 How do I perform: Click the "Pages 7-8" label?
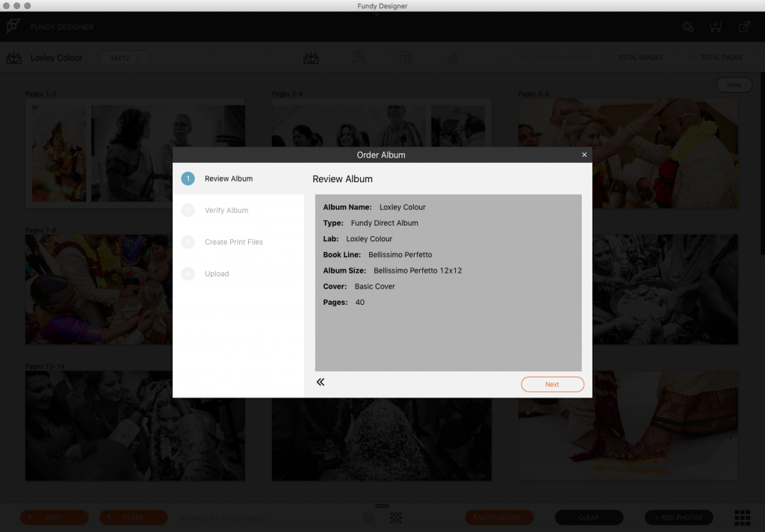(41, 230)
